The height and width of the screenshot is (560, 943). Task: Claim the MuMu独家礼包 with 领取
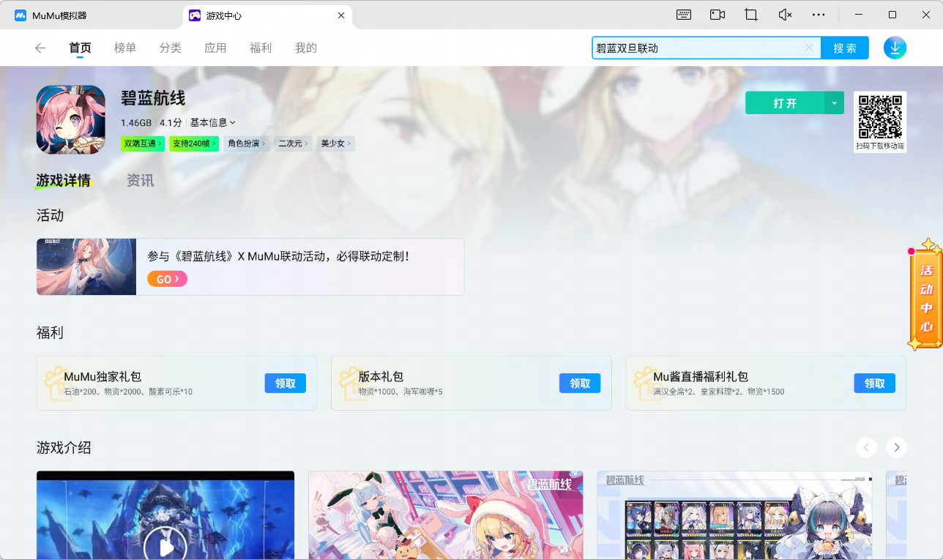(285, 383)
